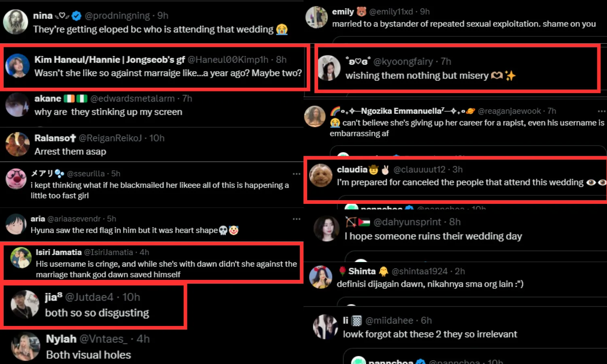Select Isiri Jamatia's avatar image
This screenshot has height=364, width=607.
coord(21,258)
